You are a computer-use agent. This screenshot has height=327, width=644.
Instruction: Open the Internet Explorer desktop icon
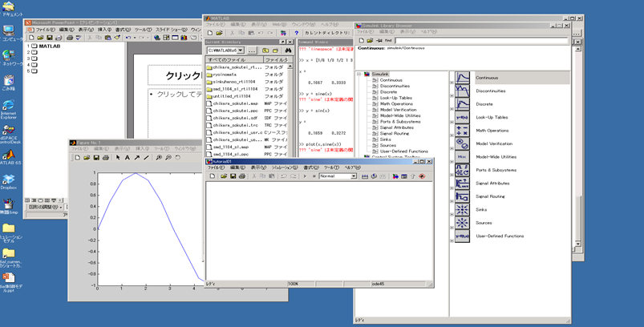(9, 108)
